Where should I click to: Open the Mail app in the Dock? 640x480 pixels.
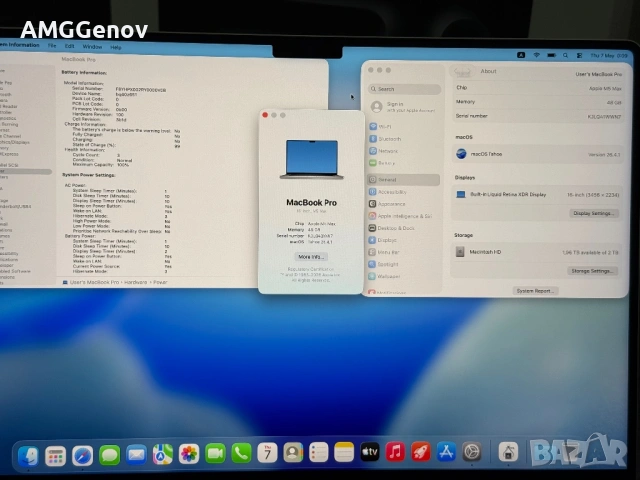pos(136,454)
